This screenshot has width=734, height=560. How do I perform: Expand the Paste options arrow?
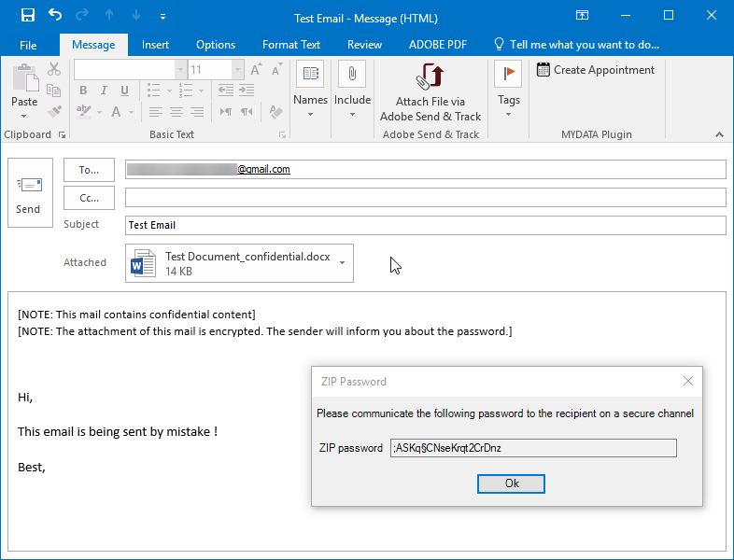pos(24,116)
